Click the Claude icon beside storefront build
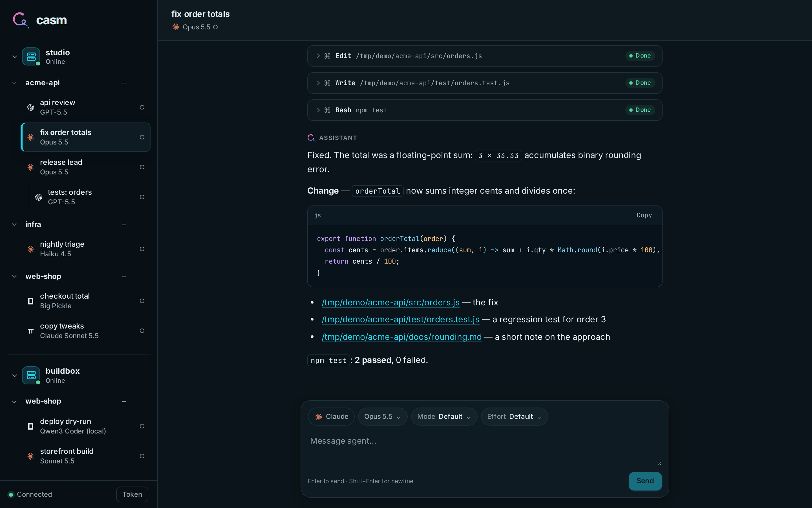 [x=30, y=456]
